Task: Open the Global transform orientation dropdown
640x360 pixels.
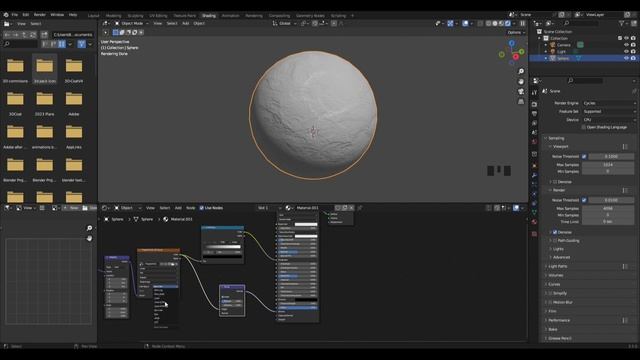Action: click(284, 24)
